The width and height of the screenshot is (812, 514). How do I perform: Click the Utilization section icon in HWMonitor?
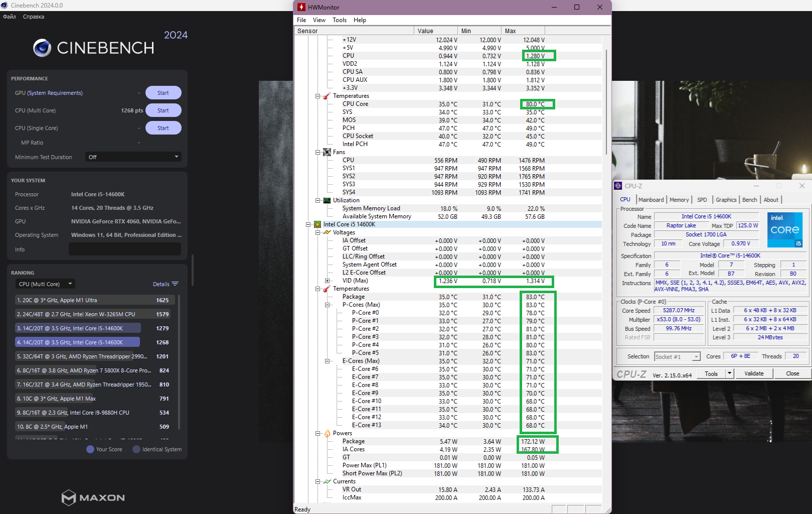coord(327,200)
